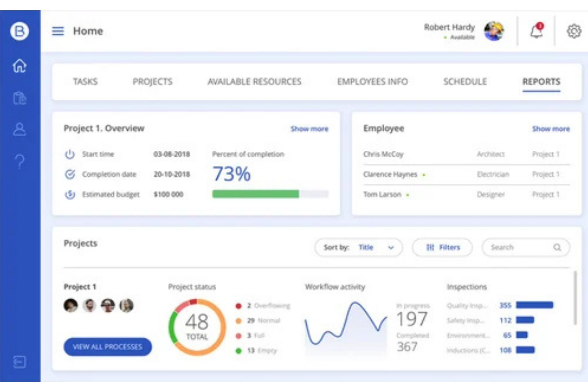Open the hamburger menu next to Home
The width and height of the screenshot is (588, 392).
[x=58, y=31]
